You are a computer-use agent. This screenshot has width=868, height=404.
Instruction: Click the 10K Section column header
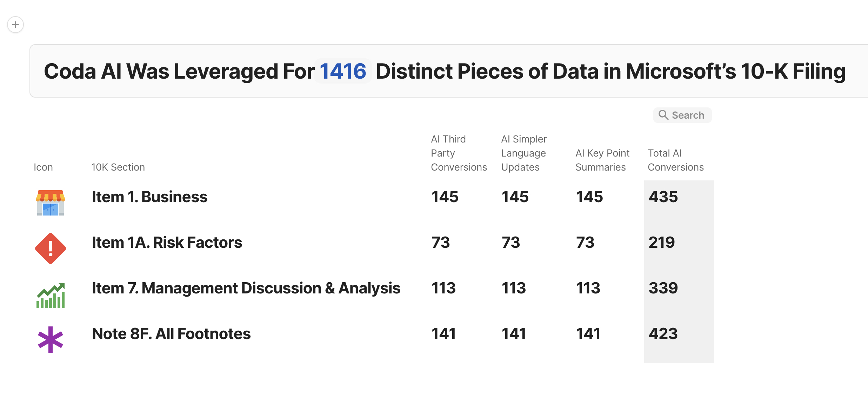pyautogui.click(x=118, y=167)
